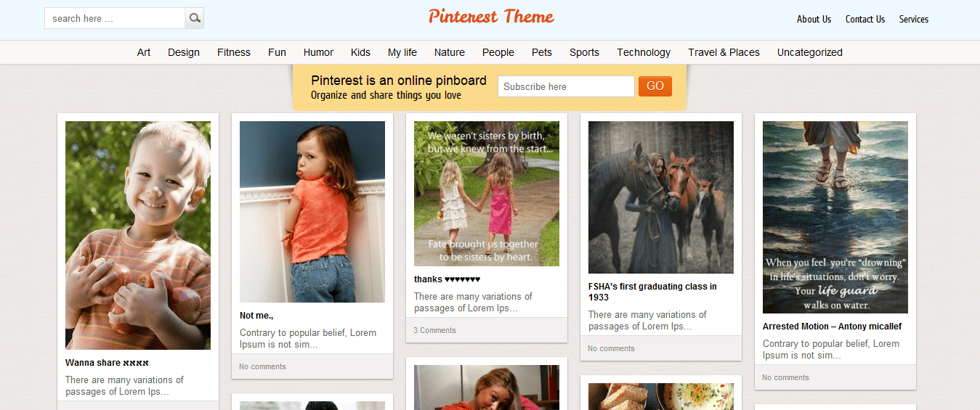Image resolution: width=980 pixels, height=410 pixels.
Task: Open the two sisters holding hands image
Action: pyautogui.click(x=487, y=194)
